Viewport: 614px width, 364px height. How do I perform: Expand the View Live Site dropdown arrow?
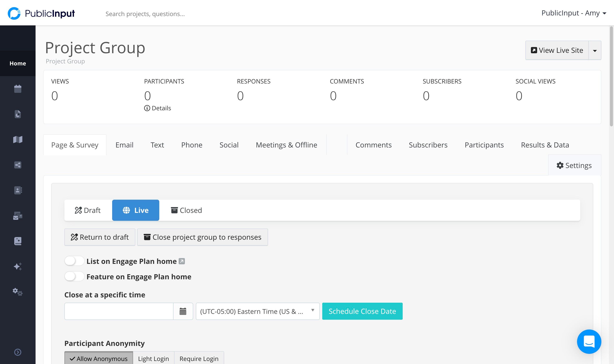[x=595, y=50]
